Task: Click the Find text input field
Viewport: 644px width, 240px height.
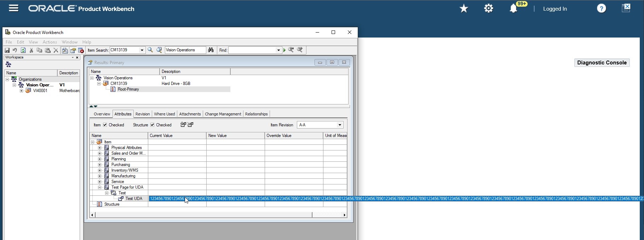Action: (x=252, y=50)
